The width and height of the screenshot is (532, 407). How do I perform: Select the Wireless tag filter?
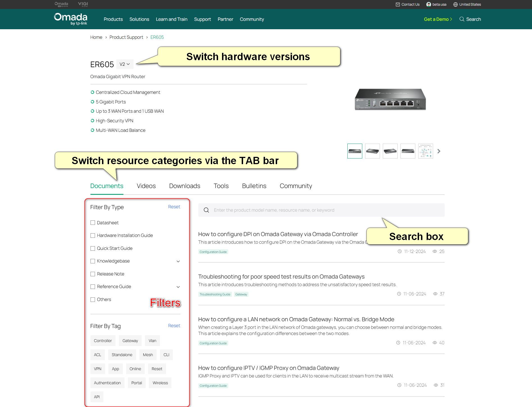tap(160, 383)
